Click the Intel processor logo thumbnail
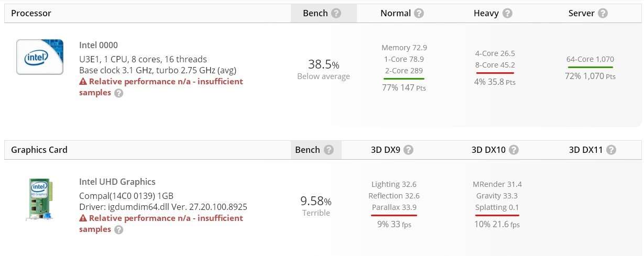644x256 pixels. pyautogui.click(x=40, y=57)
